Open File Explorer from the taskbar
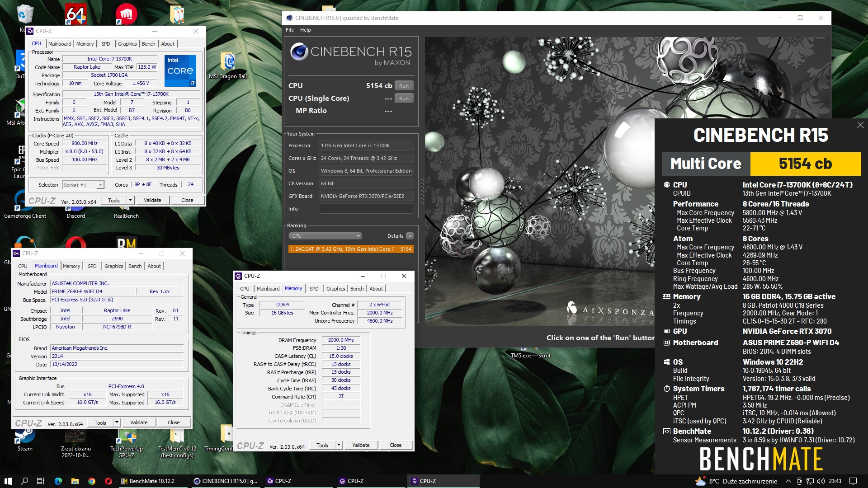 [75, 481]
